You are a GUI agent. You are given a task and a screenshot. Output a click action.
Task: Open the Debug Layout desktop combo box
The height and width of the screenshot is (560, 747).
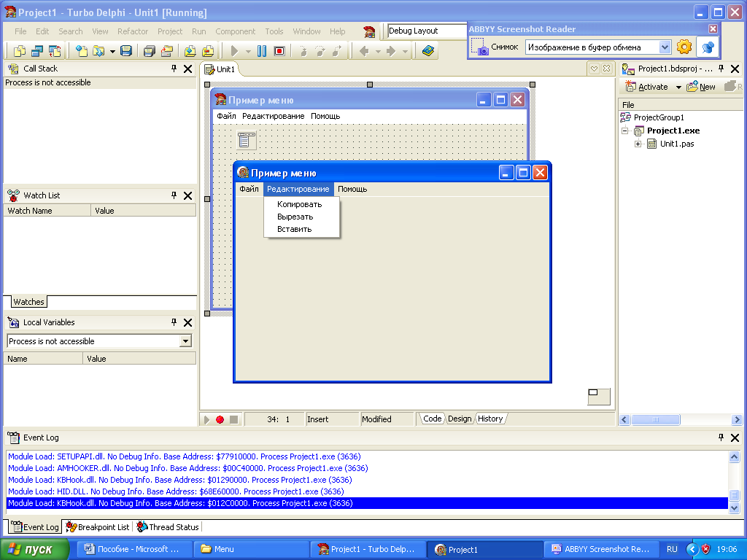tap(427, 31)
